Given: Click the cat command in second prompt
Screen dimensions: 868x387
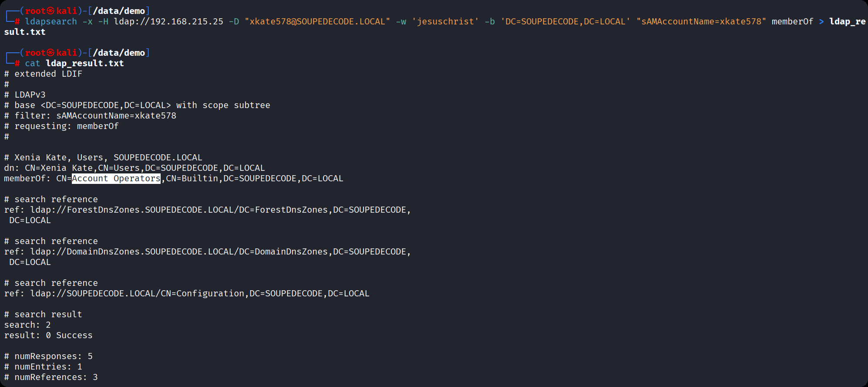Looking at the screenshot, I should click(32, 63).
